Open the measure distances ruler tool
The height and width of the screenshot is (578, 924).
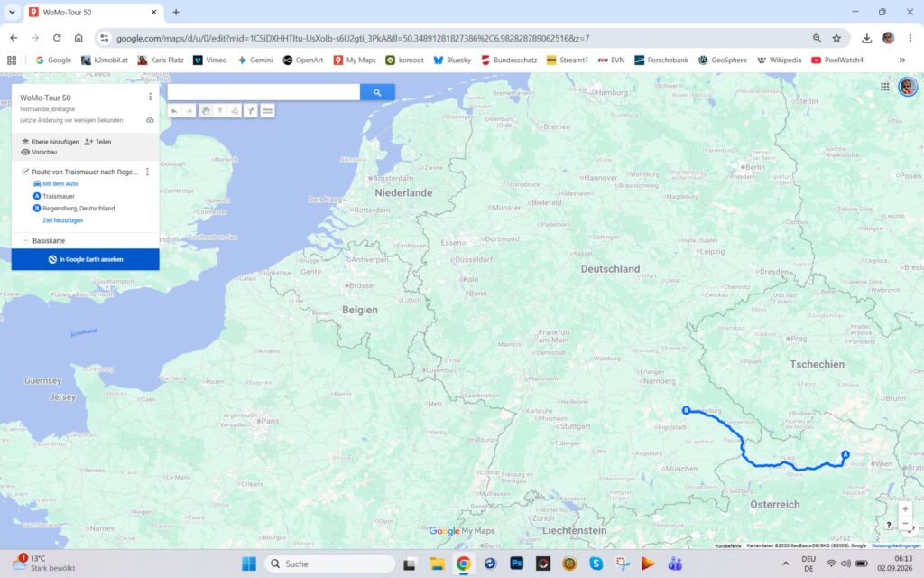[267, 111]
